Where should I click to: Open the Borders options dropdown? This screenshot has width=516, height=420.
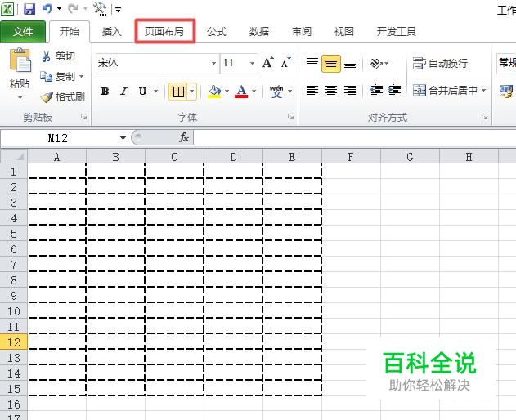point(192,92)
